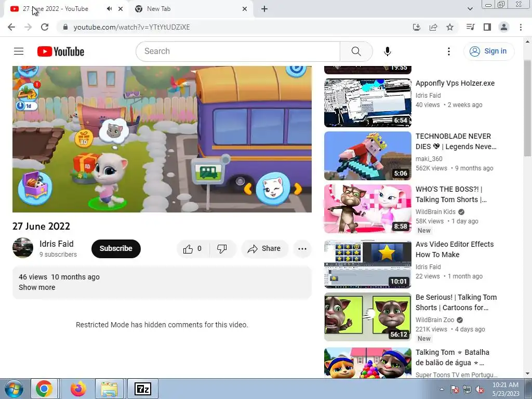Open a new browser tab
This screenshot has height=399, width=532.
tap(264, 9)
